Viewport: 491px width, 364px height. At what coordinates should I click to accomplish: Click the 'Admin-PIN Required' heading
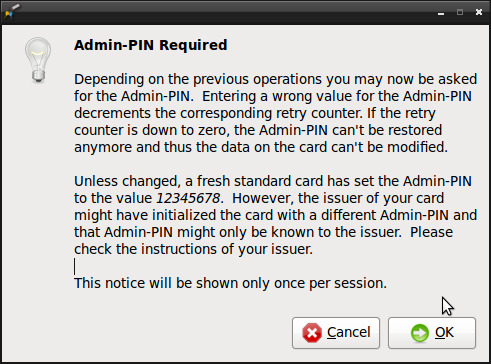[x=151, y=45]
